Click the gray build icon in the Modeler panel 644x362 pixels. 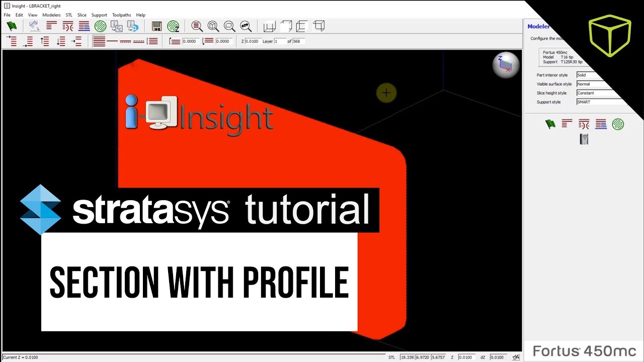[584, 139]
